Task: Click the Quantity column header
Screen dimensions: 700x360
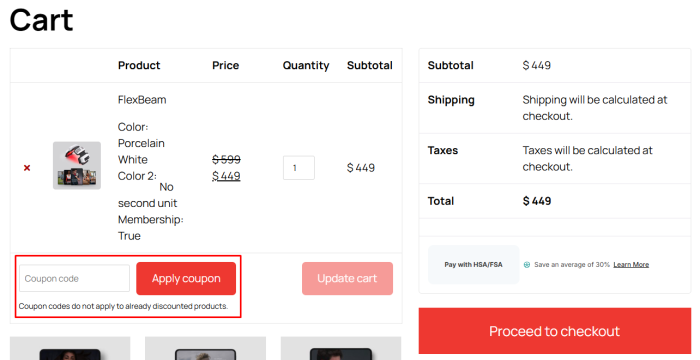Action: click(306, 65)
